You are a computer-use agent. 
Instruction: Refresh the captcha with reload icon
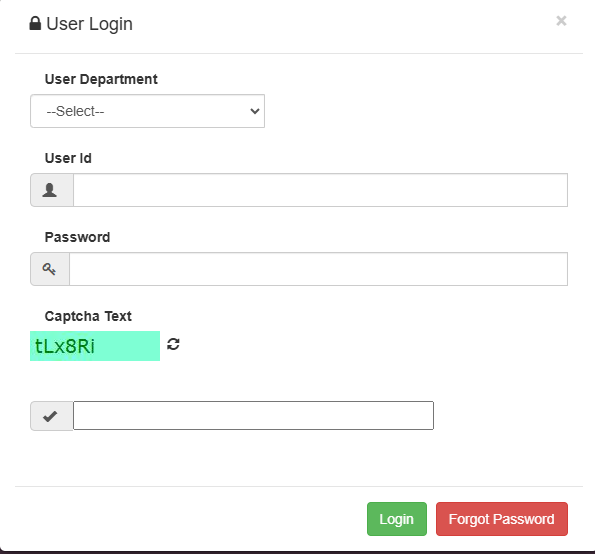tap(173, 344)
